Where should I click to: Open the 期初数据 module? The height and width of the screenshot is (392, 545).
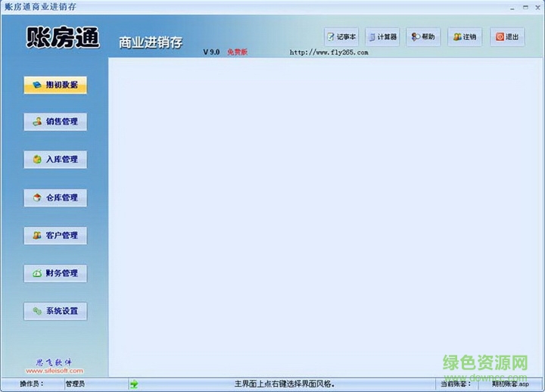pyautogui.click(x=55, y=85)
